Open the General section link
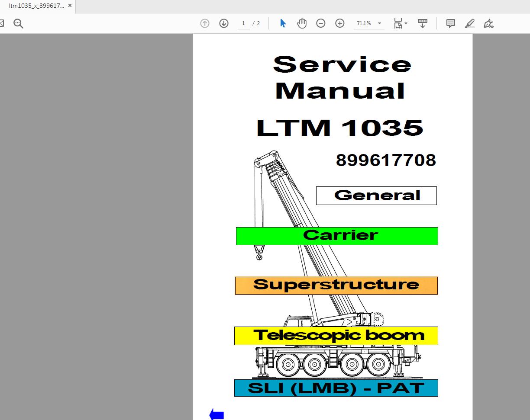The image size is (530, 420). tap(376, 196)
